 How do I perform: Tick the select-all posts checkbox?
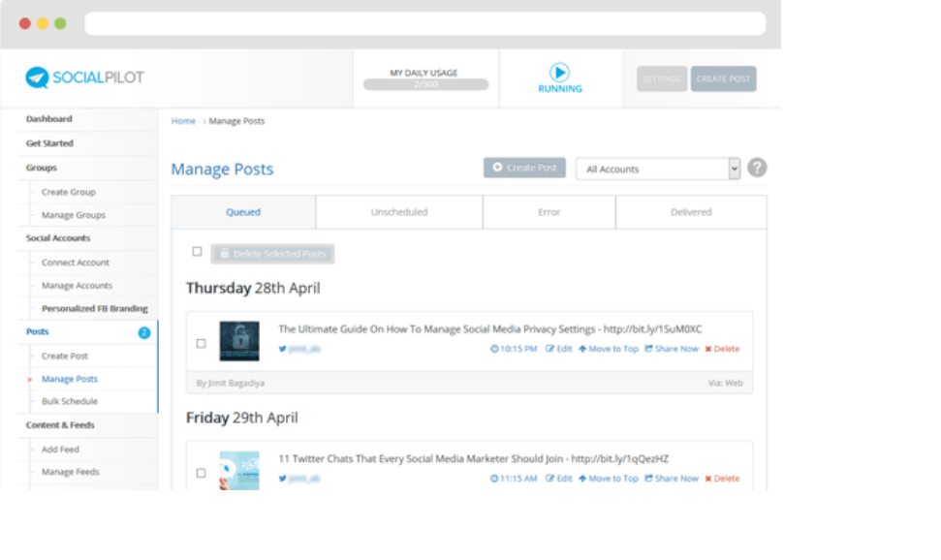(197, 252)
